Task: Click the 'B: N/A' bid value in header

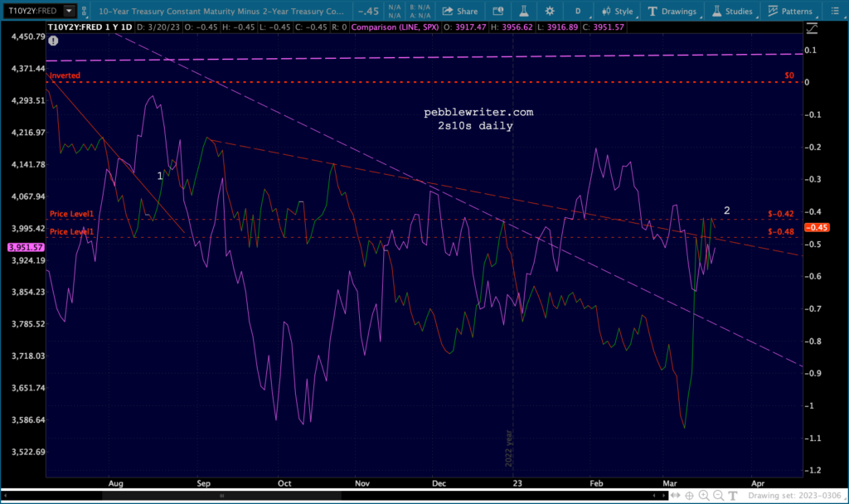Action: pyautogui.click(x=420, y=7)
